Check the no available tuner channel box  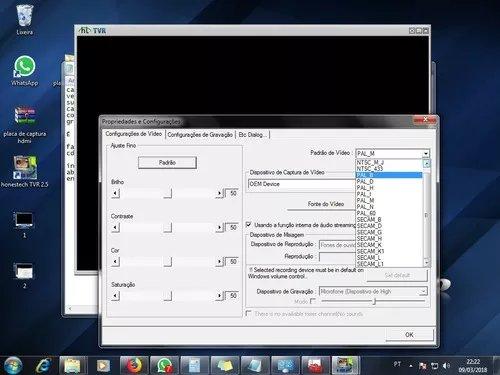249,313
